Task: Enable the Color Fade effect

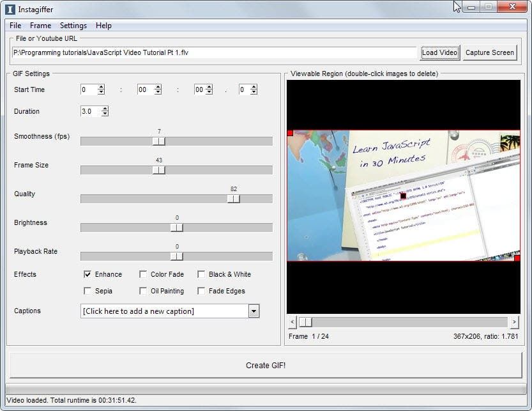Action: click(143, 274)
